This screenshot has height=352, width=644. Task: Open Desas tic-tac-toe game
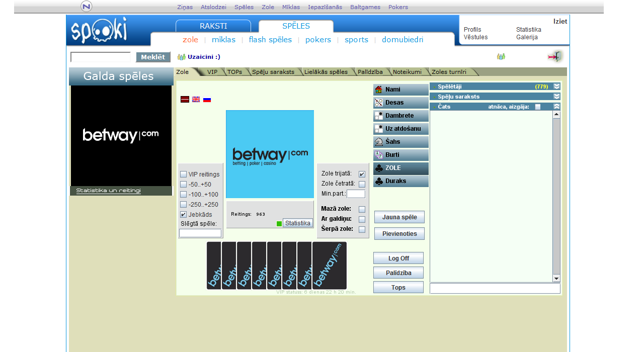(401, 103)
